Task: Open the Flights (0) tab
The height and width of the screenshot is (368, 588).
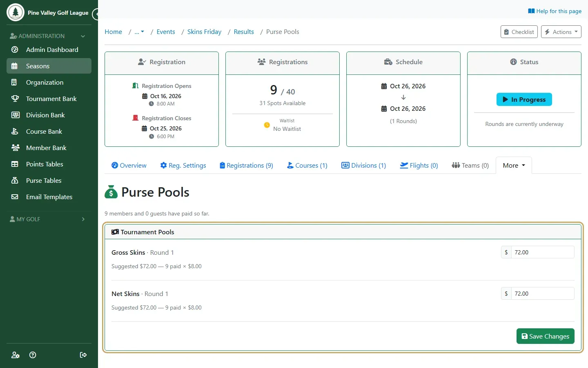Action: point(419,165)
